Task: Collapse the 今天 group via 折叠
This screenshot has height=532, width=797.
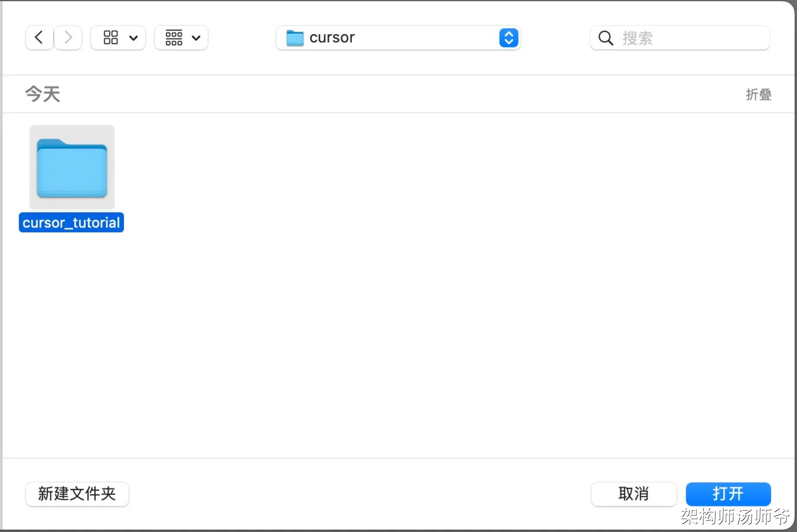Action: pyautogui.click(x=758, y=94)
